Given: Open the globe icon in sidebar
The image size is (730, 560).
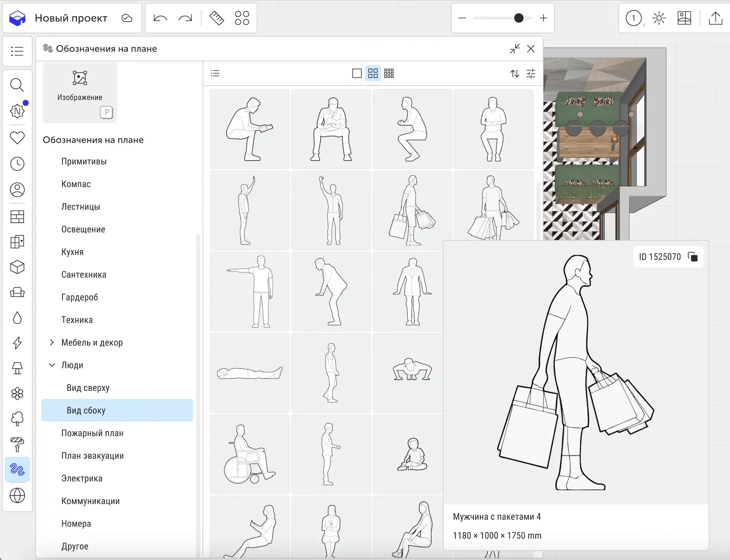Looking at the screenshot, I should pyautogui.click(x=17, y=495).
